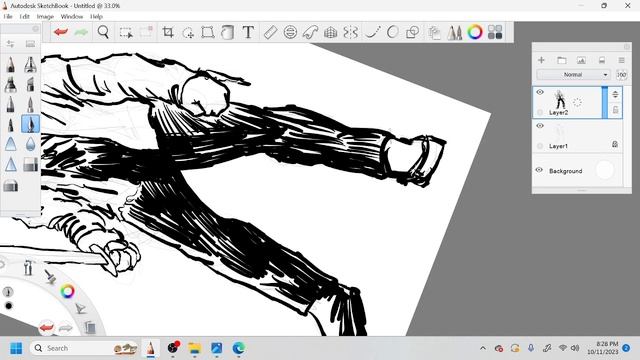Image resolution: width=640 pixels, height=360 pixels.
Task: Add a new layer group folder
Action: click(562, 60)
